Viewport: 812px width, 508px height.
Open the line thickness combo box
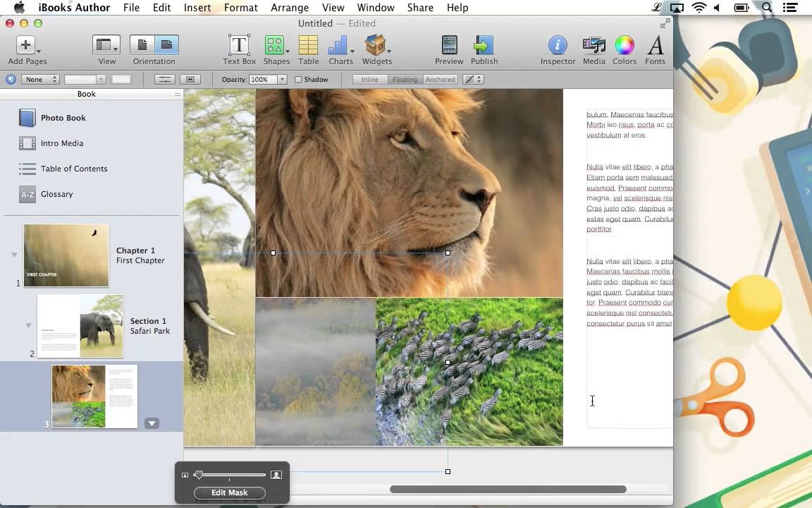pyautogui.click(x=85, y=79)
